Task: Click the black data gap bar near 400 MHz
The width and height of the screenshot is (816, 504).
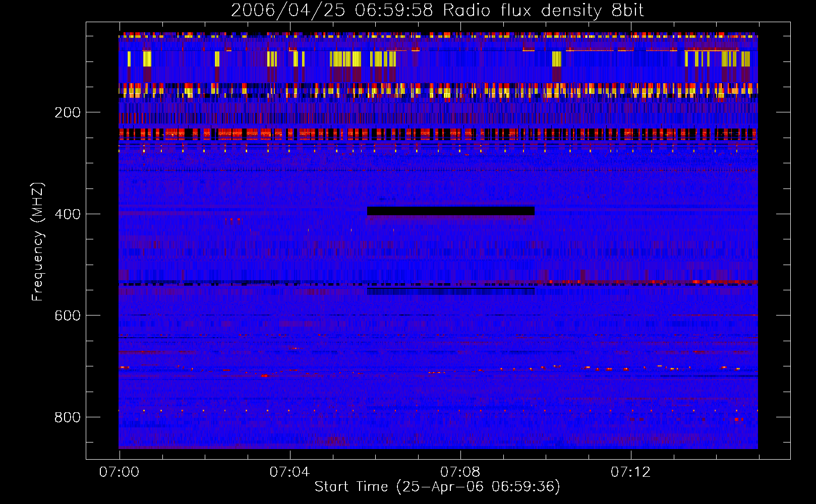Action: (450, 211)
